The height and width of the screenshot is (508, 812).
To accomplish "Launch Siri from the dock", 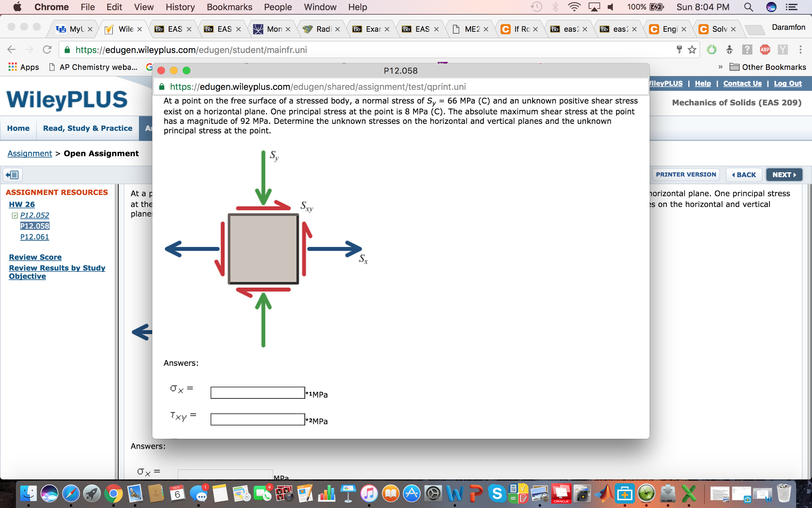I will 50,494.
